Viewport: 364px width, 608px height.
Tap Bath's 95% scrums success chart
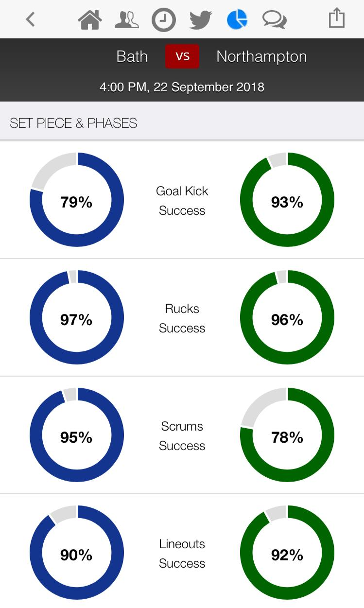(x=77, y=435)
